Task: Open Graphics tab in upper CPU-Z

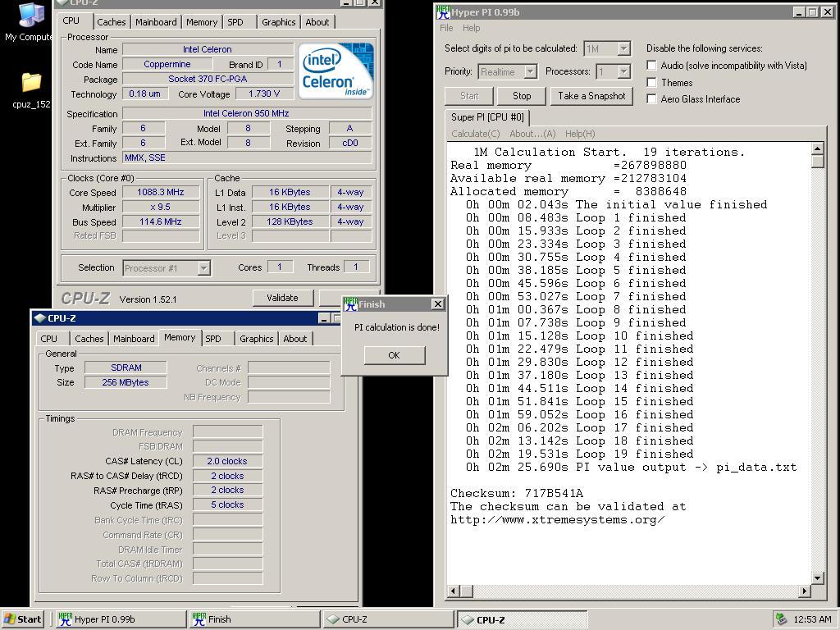Action: 279,22
